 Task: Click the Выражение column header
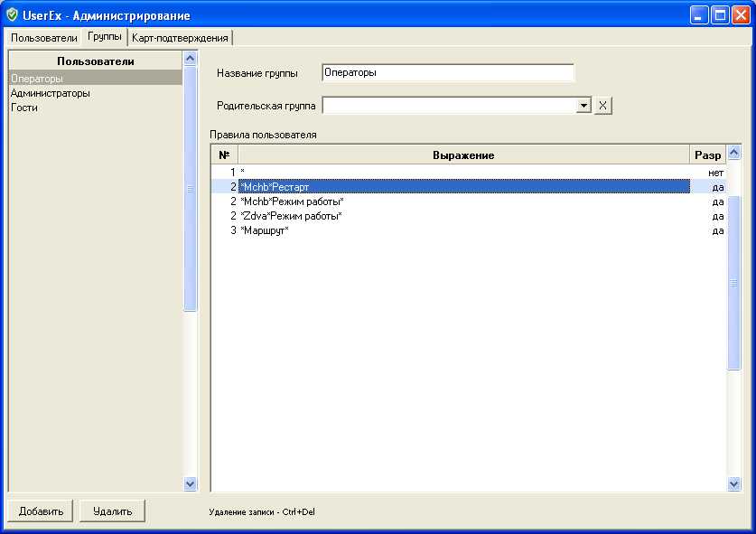tap(462, 155)
